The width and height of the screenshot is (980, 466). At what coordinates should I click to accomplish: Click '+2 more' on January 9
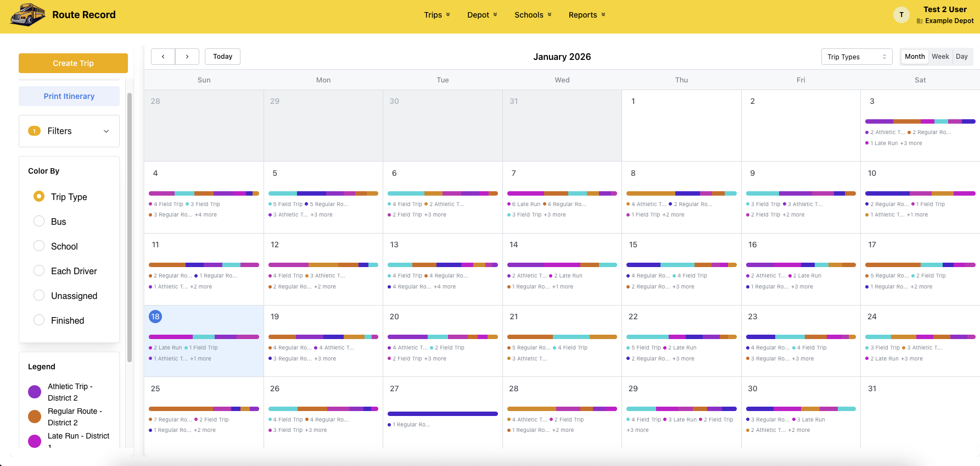[793, 215]
